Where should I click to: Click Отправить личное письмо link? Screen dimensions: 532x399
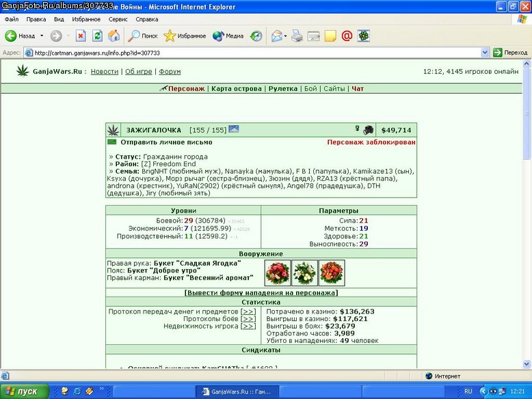pyautogui.click(x=166, y=142)
